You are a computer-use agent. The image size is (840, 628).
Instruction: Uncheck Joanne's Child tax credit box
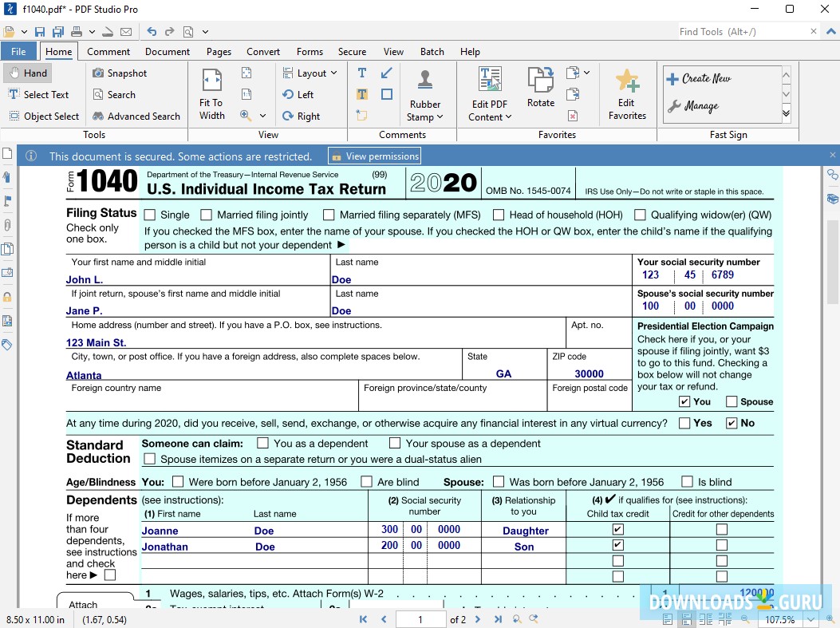617,529
